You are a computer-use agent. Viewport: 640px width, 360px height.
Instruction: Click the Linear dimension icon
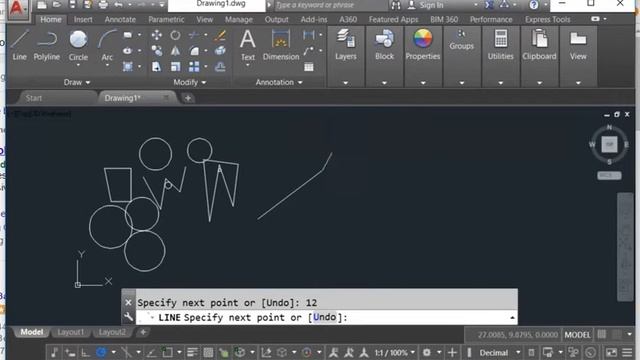[309, 35]
